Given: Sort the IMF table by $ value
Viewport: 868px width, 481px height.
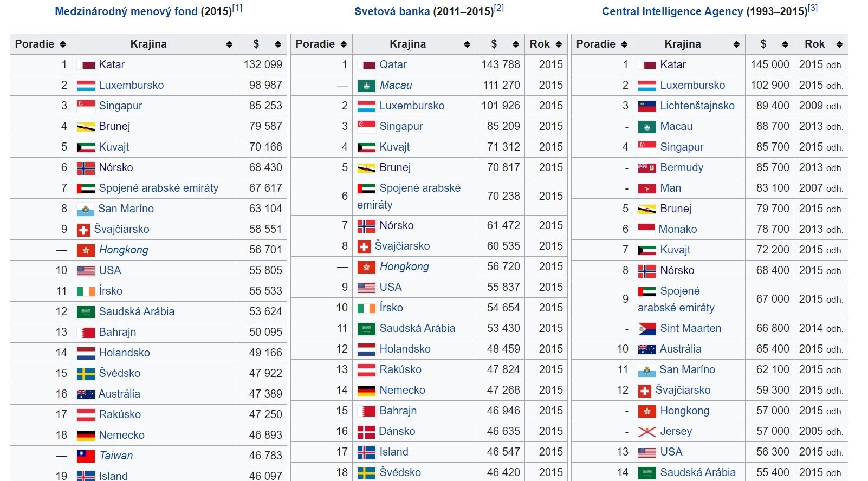Looking at the screenshot, I should [277, 44].
